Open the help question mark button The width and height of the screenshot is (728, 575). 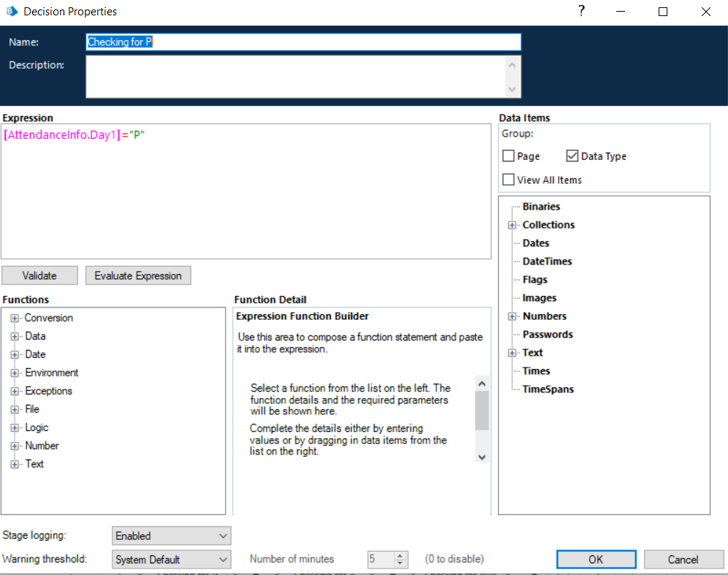(581, 11)
